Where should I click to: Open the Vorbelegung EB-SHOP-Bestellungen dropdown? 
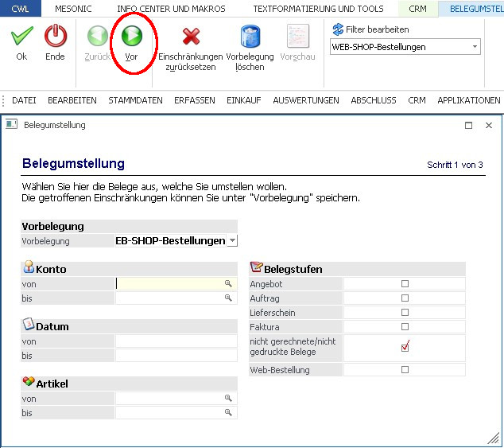coord(231,240)
